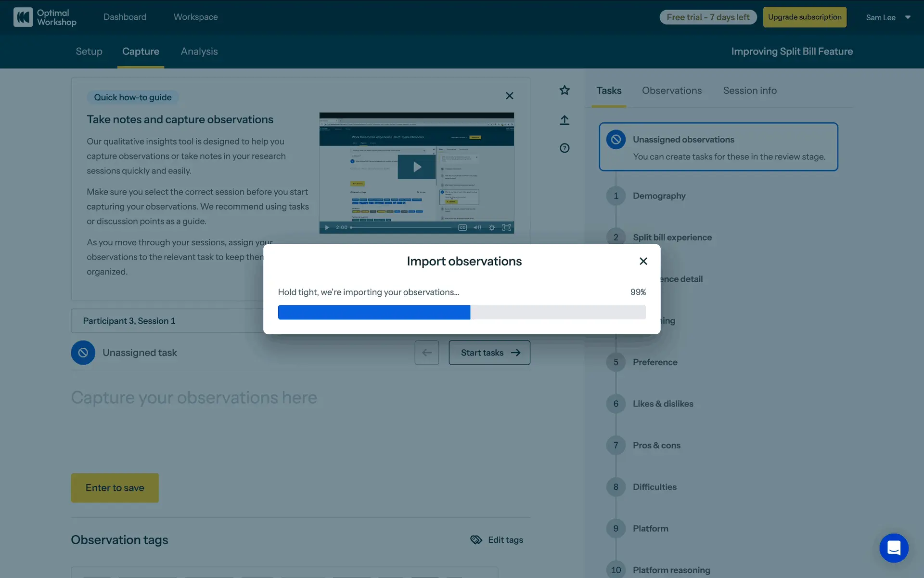
Task: Open the help question mark icon
Action: click(565, 148)
